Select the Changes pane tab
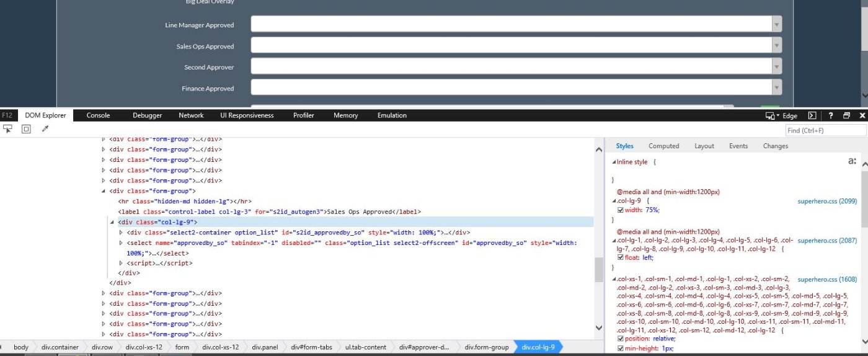 (776, 146)
